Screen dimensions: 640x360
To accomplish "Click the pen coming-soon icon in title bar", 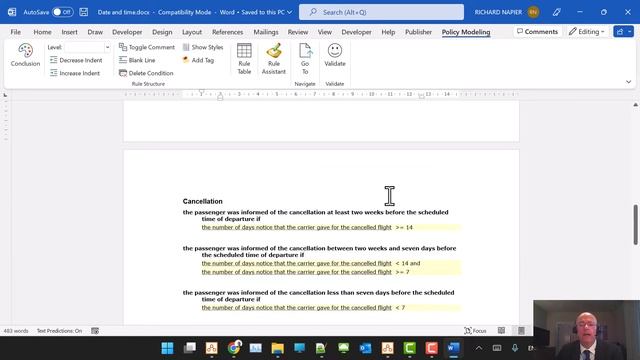I will point(556,12).
